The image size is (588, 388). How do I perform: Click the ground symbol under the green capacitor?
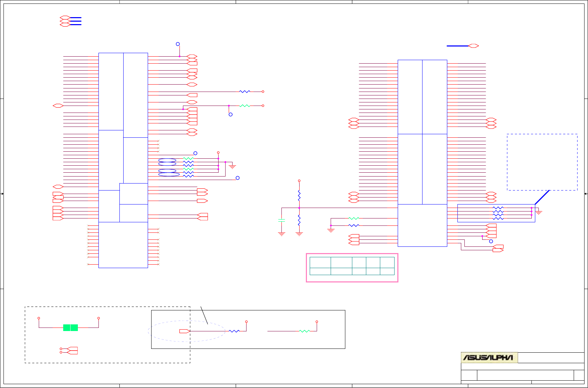pyautogui.click(x=281, y=234)
